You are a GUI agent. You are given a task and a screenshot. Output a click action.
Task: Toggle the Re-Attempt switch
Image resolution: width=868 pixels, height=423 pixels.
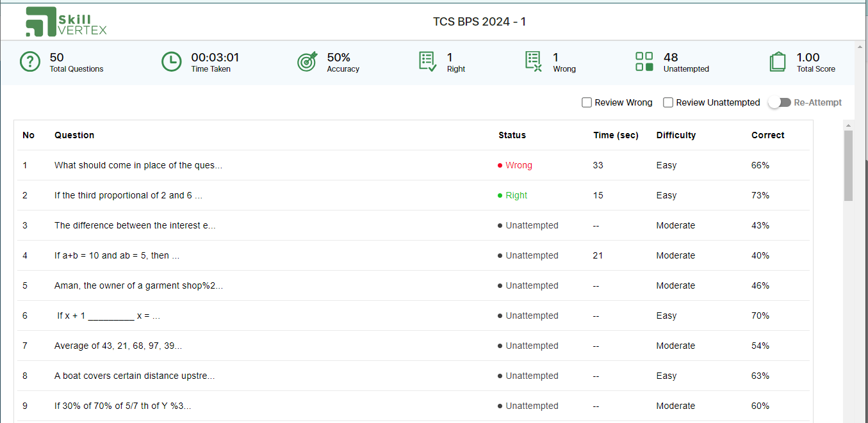(780, 102)
